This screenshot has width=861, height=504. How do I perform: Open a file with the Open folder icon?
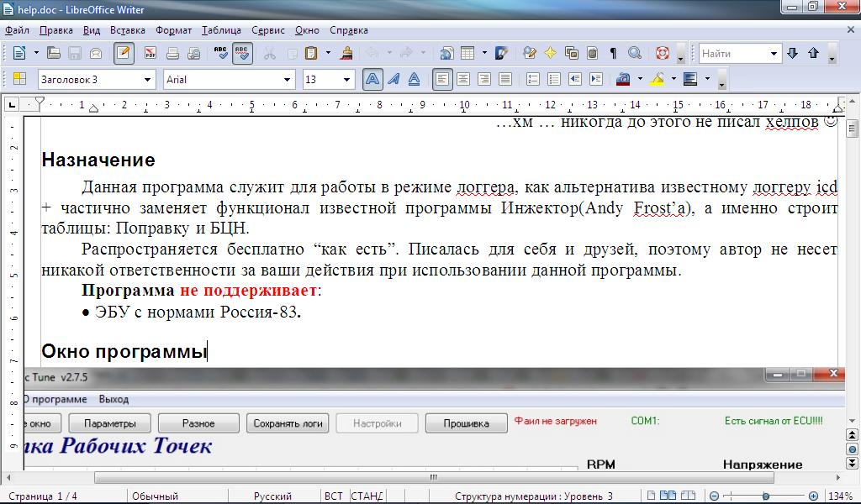53,53
